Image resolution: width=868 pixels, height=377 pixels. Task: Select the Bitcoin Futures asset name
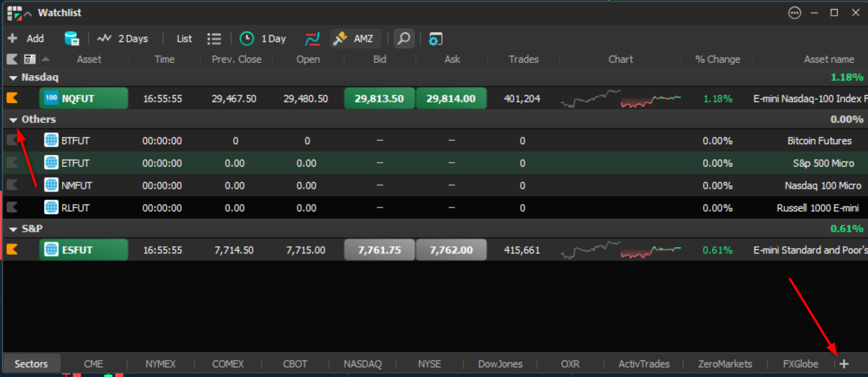point(820,141)
